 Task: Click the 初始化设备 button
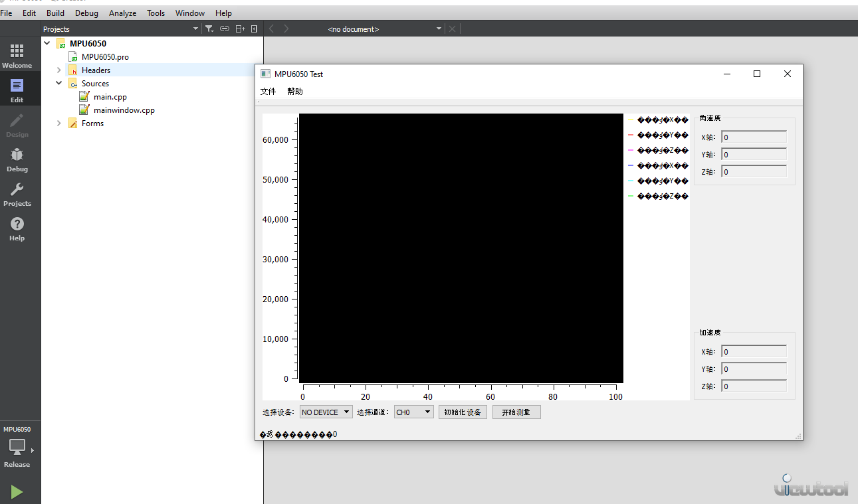pyautogui.click(x=463, y=412)
